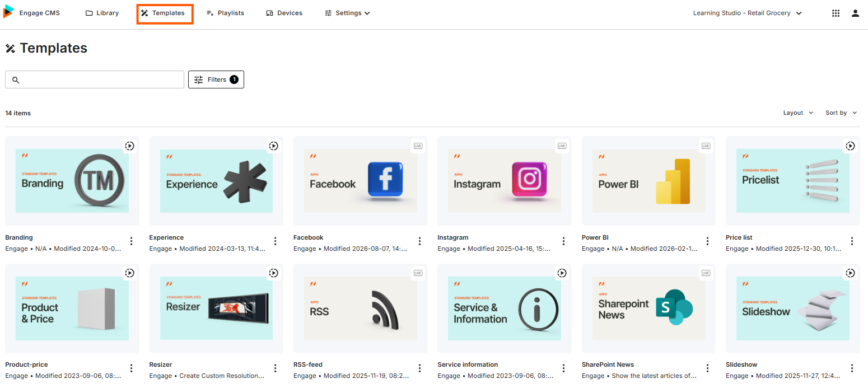Viewport: 868px width, 388px height.
Task: Open more options for Product-price template
Action: pyautogui.click(x=131, y=368)
